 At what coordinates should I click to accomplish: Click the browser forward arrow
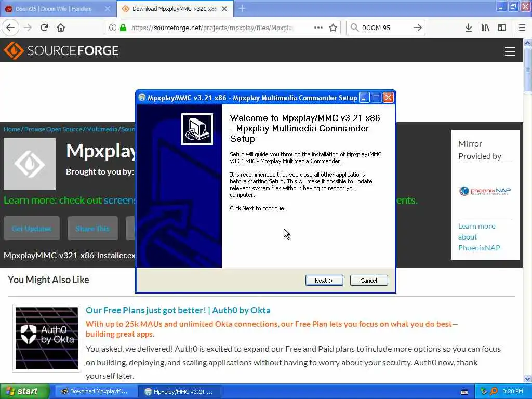click(x=28, y=28)
